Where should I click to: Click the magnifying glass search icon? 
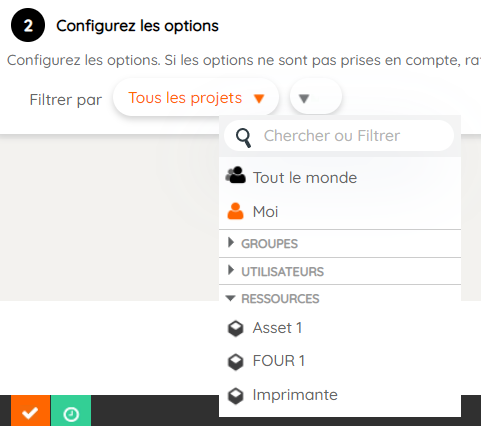click(x=244, y=137)
